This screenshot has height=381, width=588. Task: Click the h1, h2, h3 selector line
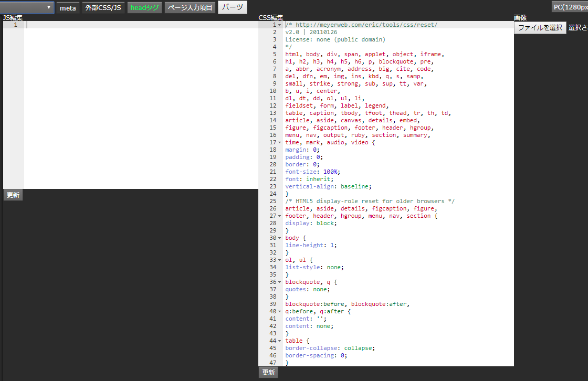point(359,61)
